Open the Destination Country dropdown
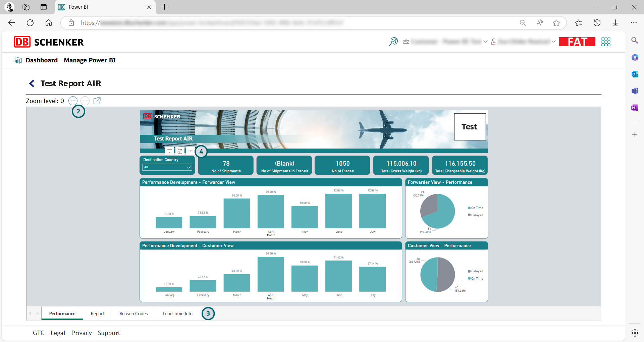The width and height of the screenshot is (644, 342). pos(167,167)
